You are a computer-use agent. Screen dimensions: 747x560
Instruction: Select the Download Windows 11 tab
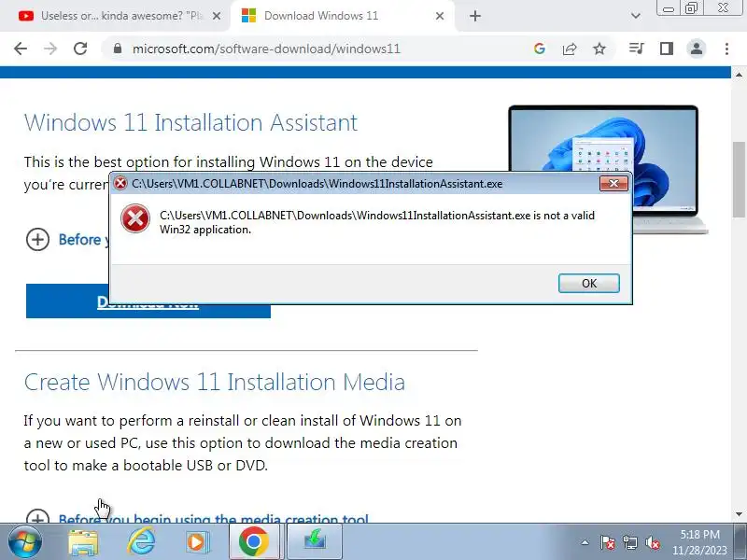pyautogui.click(x=321, y=16)
